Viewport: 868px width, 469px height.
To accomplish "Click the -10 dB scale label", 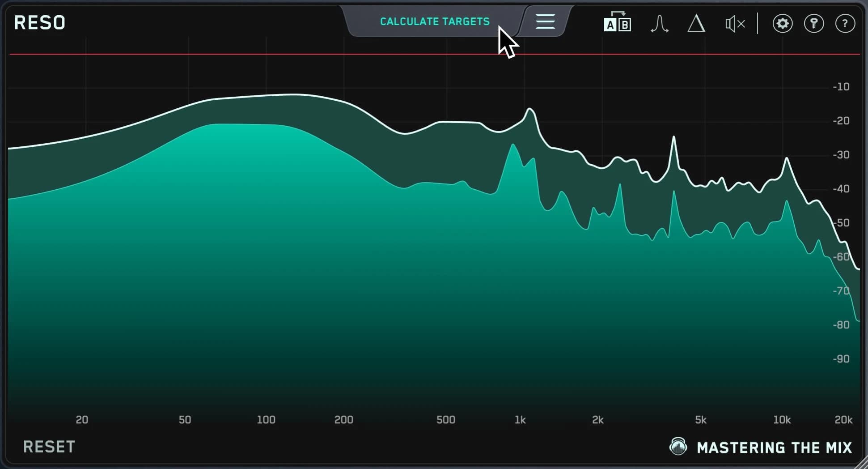I will pos(841,87).
